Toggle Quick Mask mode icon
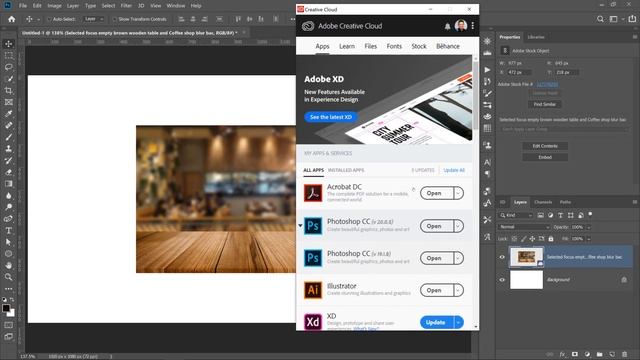The width and height of the screenshot is (640, 360). pyautogui.click(x=9, y=325)
